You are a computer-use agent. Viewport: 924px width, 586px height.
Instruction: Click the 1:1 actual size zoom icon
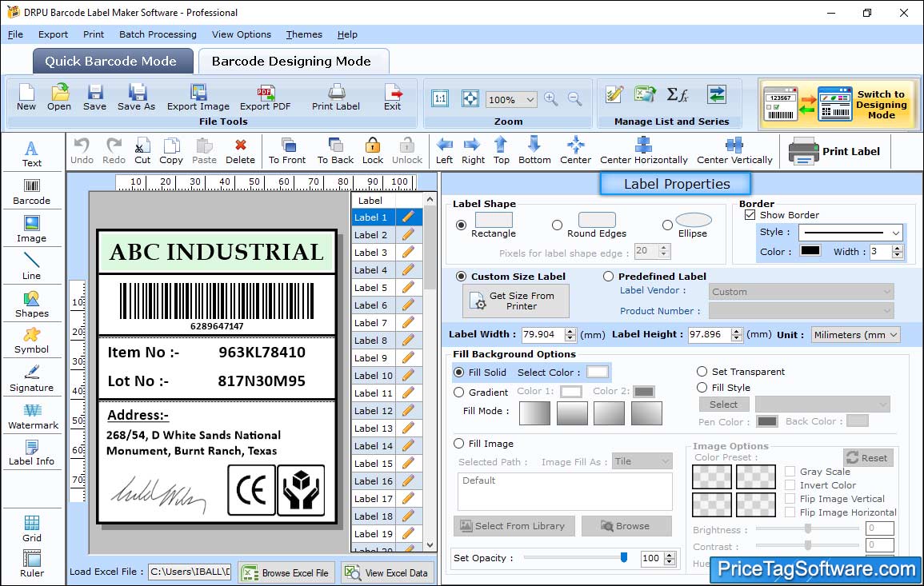[x=440, y=98]
